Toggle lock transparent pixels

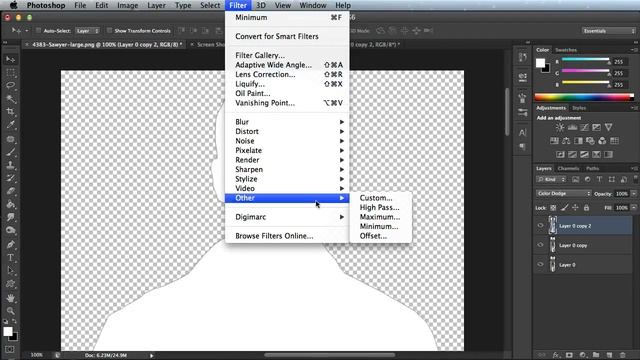(553, 208)
